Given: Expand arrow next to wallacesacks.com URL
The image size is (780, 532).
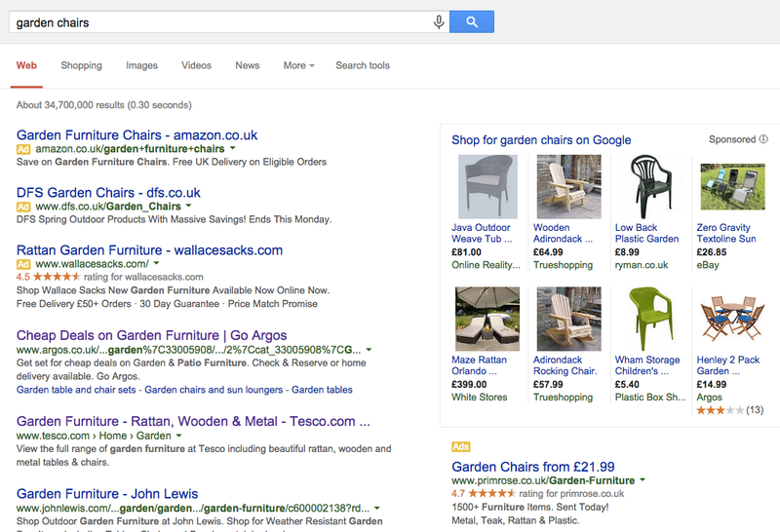Looking at the screenshot, I should (156, 263).
